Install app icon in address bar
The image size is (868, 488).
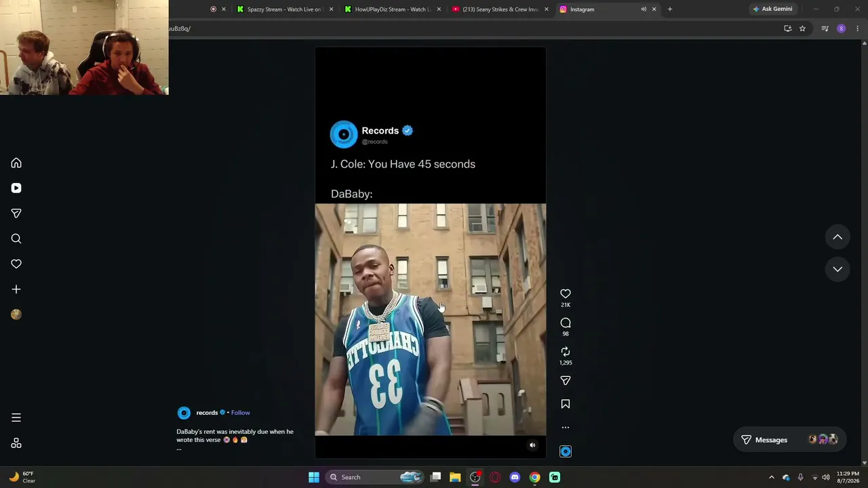[x=787, y=28]
